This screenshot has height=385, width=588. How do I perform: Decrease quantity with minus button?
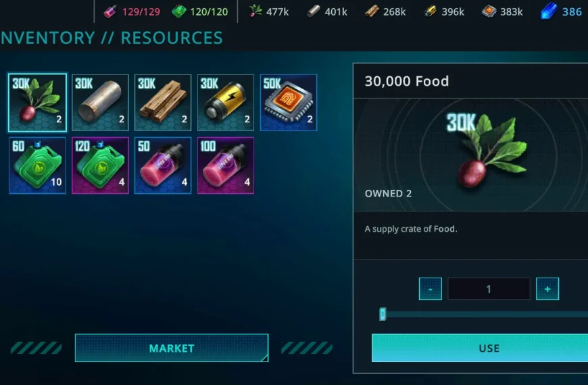point(430,288)
